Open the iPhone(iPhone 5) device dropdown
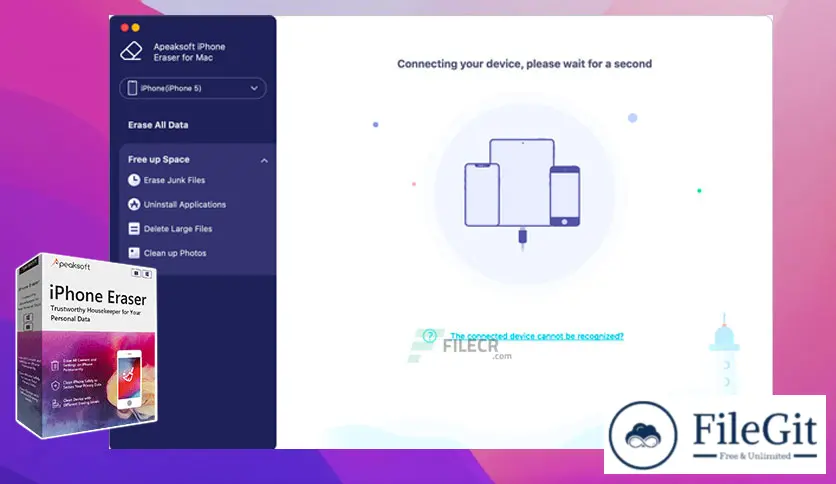The width and height of the screenshot is (836, 484). [193, 88]
